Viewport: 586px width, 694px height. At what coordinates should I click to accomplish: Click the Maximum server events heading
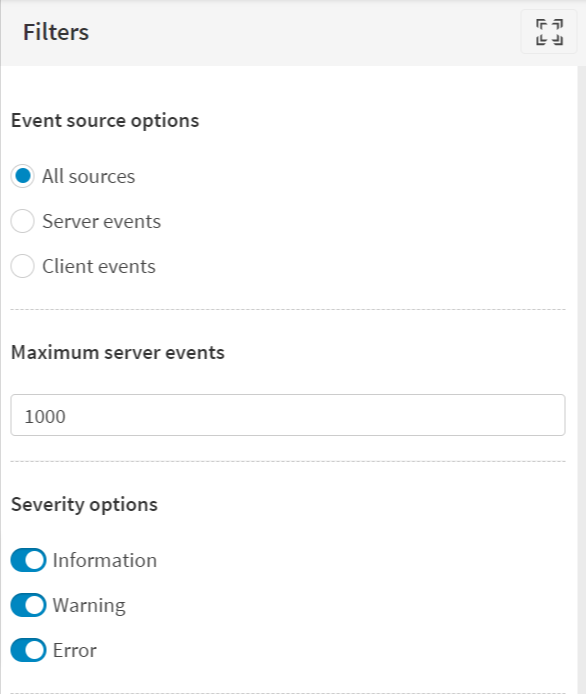point(118,352)
